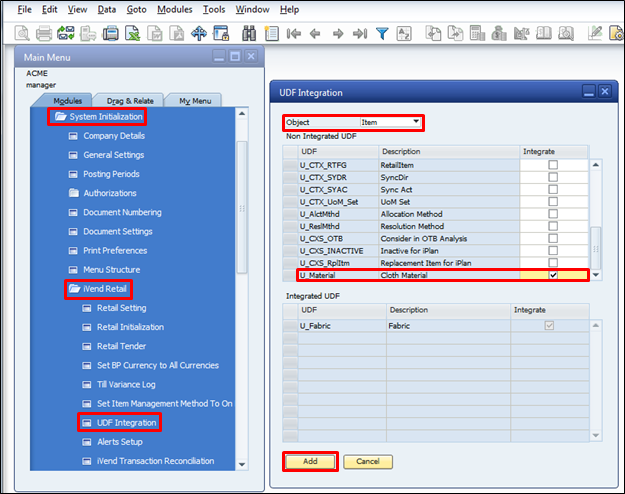Check Integrate for U_AlctMthd Allocation Method

coord(553,214)
